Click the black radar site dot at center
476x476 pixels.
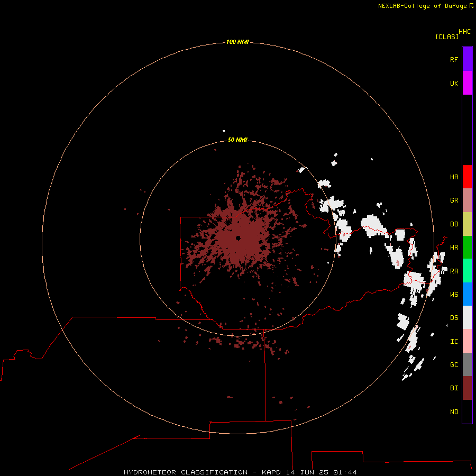[239, 238]
